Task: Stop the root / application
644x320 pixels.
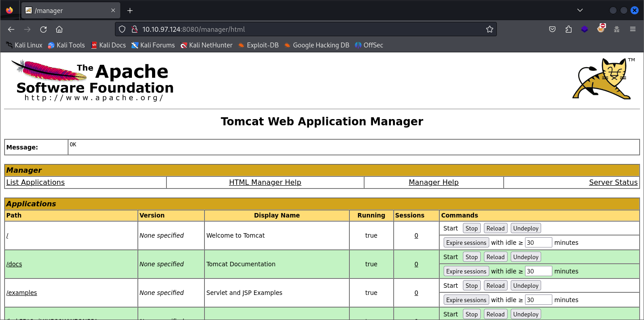Action: click(x=471, y=228)
